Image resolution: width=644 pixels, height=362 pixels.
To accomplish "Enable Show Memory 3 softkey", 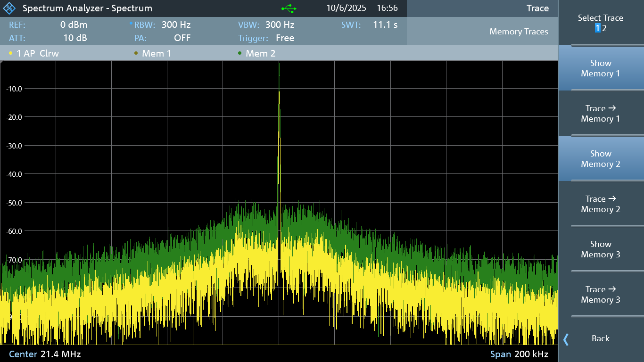I will (x=600, y=249).
